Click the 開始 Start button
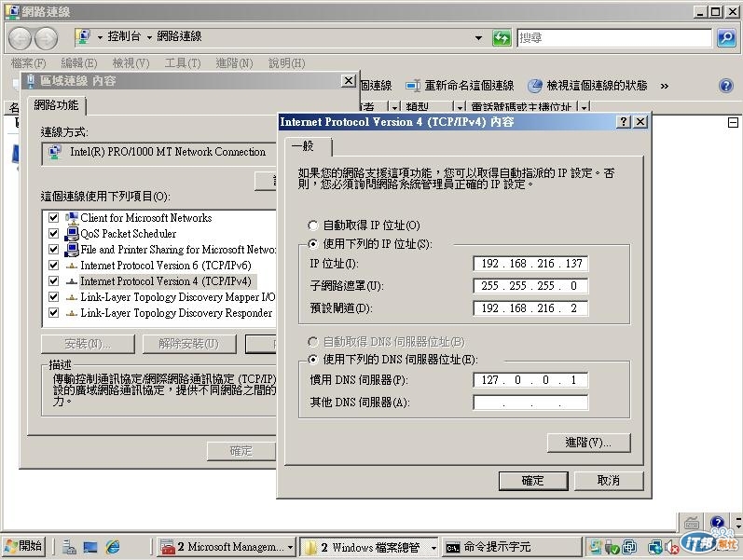Image resolution: width=743 pixels, height=560 pixels. click(23, 547)
